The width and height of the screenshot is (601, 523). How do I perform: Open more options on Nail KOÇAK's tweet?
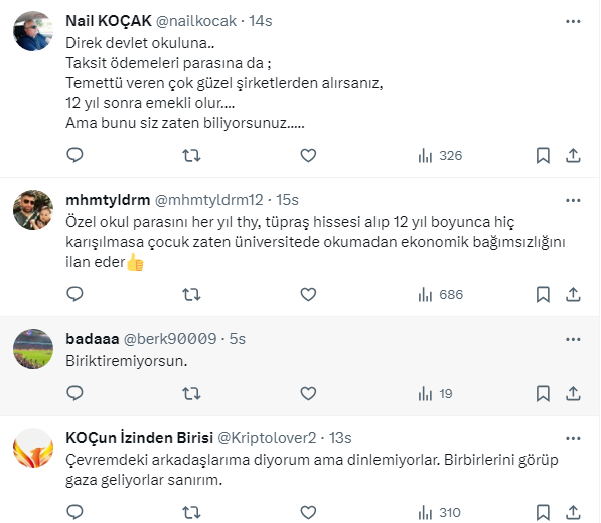pos(570,21)
